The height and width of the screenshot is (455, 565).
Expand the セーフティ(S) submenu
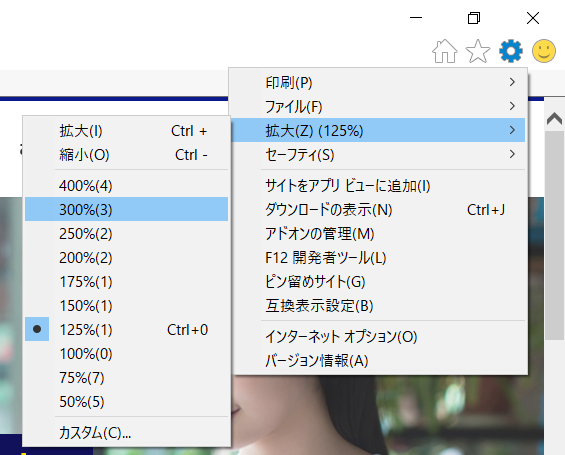coord(378,155)
